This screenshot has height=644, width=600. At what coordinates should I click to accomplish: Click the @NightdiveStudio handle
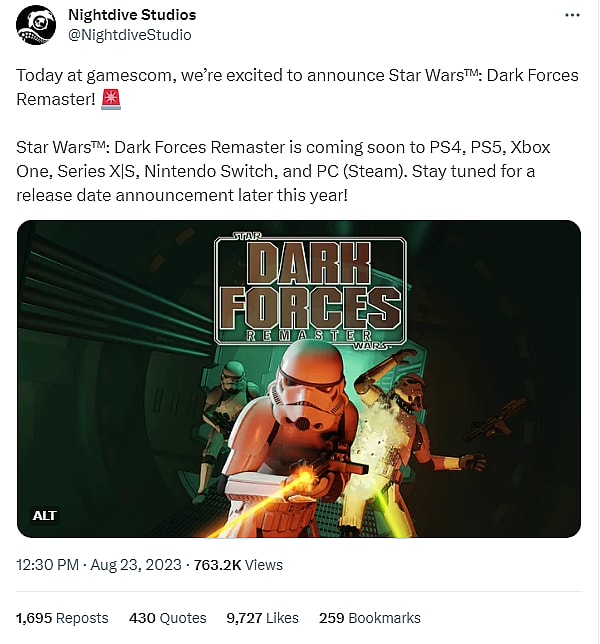129,35
